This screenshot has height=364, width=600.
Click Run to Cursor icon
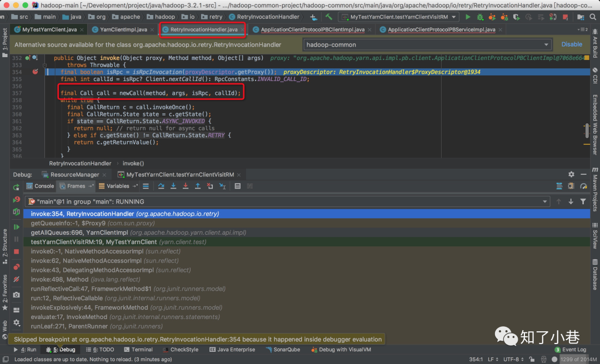(x=222, y=186)
